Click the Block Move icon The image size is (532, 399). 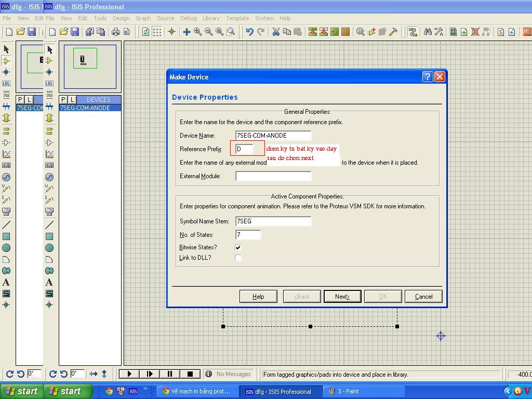coord(324,32)
